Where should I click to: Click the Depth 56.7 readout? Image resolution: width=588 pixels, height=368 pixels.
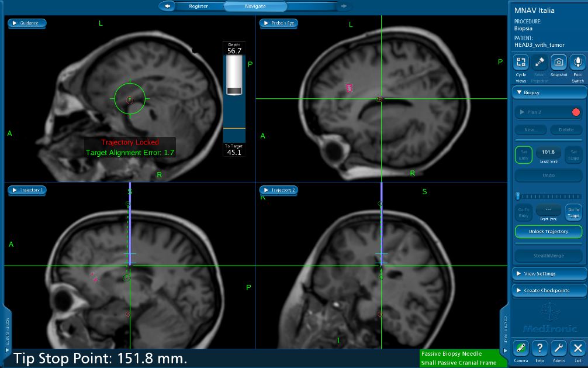(x=234, y=49)
